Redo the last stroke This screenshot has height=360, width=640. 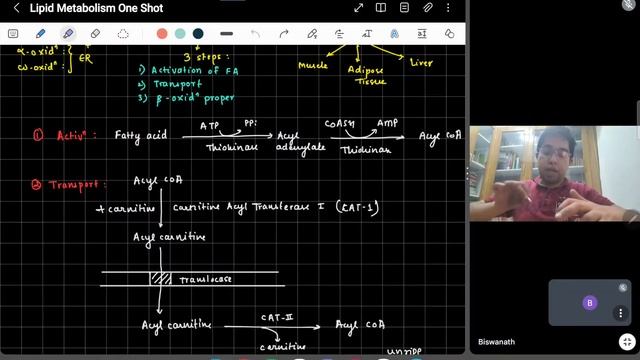284,33
